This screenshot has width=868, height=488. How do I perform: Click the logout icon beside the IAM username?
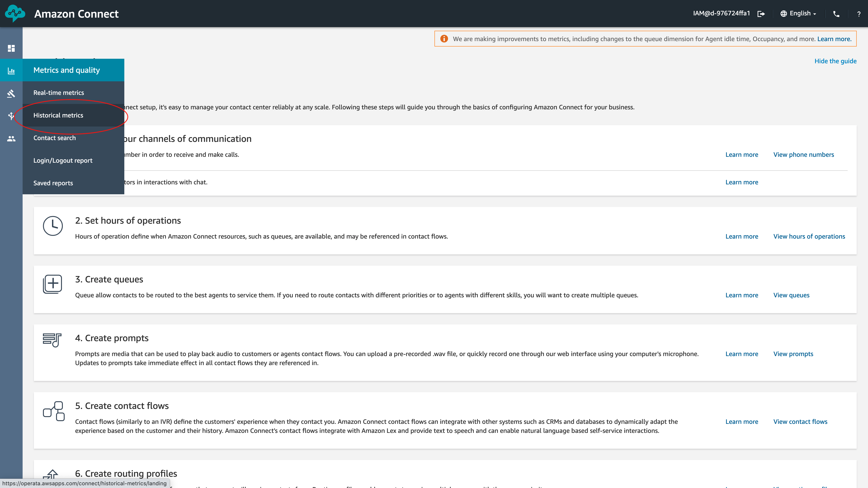(x=761, y=14)
